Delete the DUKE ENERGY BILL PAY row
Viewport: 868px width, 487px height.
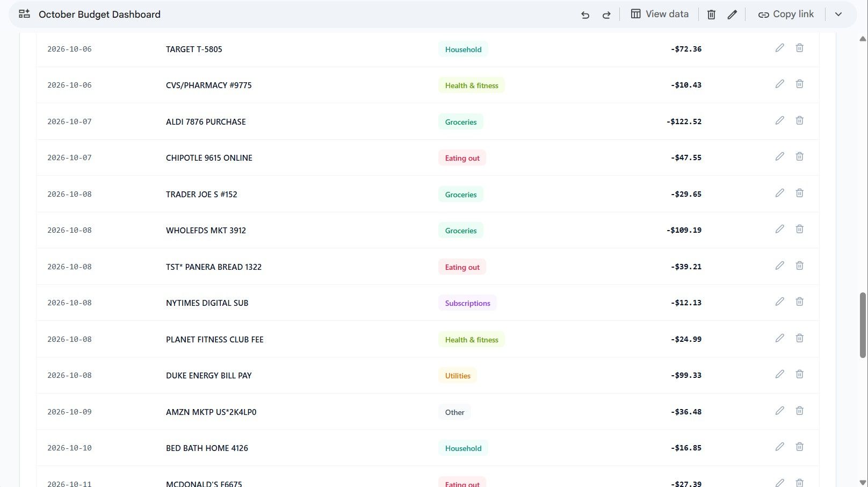(800, 374)
